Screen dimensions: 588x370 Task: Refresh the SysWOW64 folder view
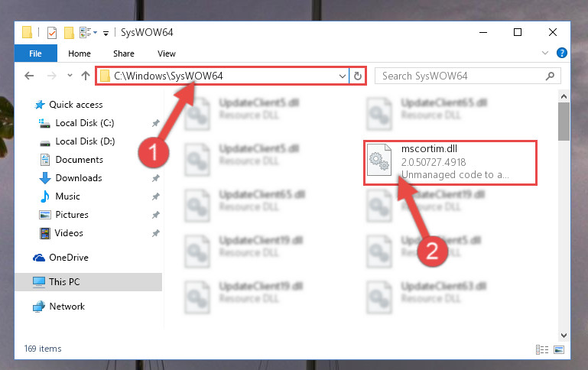point(358,76)
